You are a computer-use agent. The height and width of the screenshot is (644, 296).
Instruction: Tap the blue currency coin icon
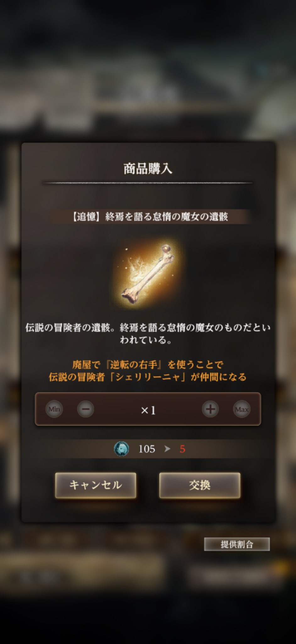(x=121, y=449)
